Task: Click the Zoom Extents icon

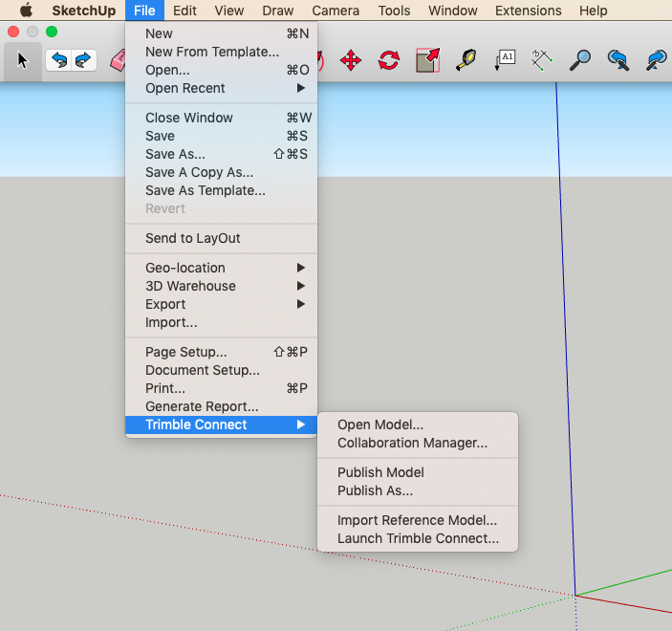Action: click(657, 60)
